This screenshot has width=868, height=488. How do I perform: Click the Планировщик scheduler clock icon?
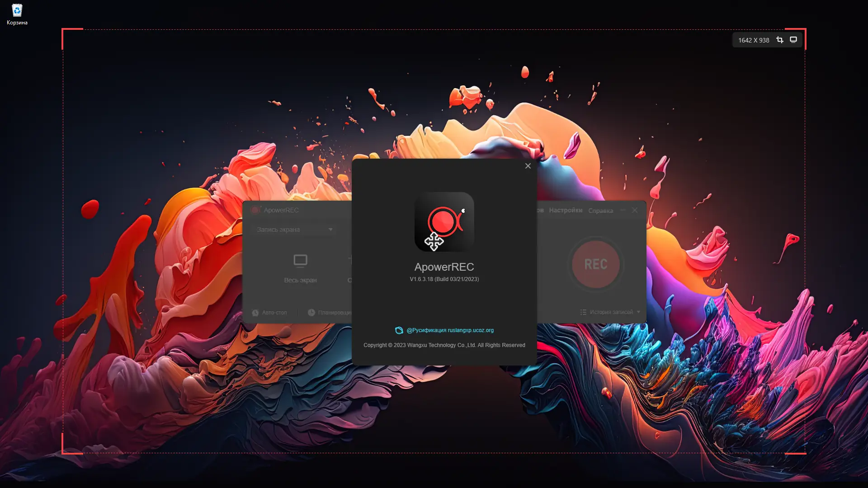click(x=311, y=312)
